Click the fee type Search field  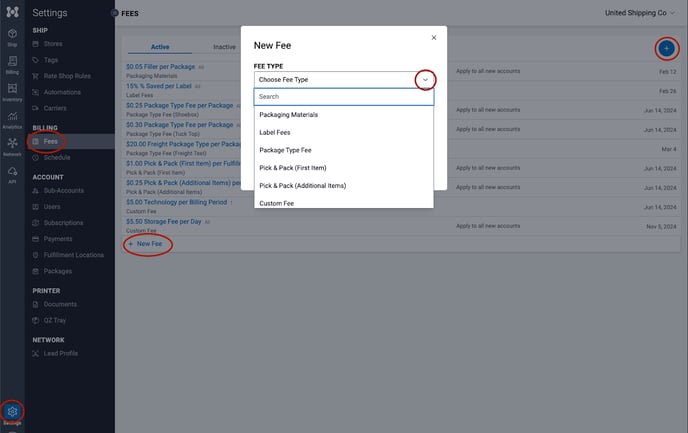(x=344, y=97)
